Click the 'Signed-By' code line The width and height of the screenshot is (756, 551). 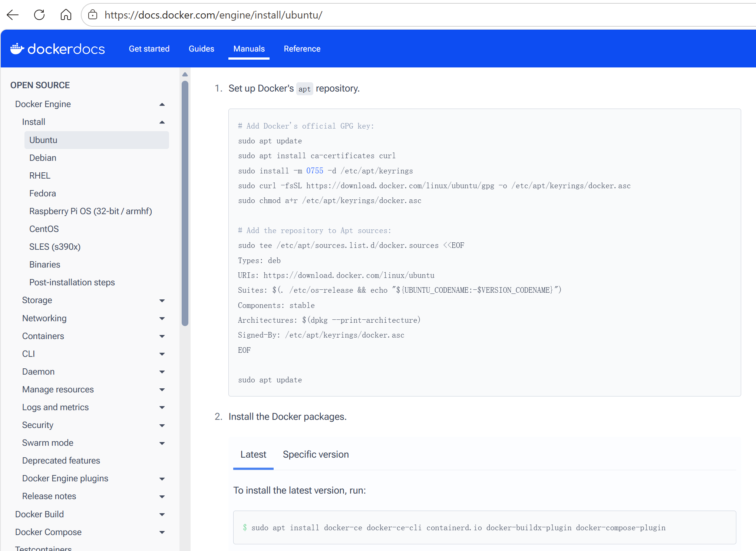tap(321, 335)
